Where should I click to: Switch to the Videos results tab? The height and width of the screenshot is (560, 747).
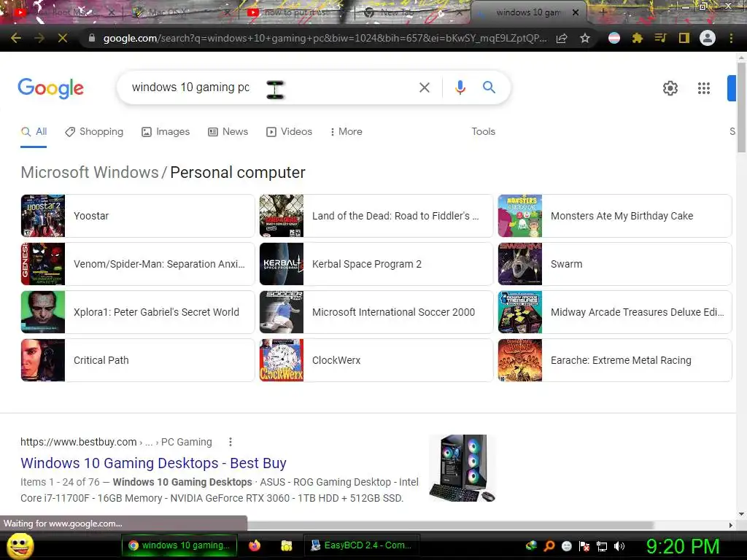289,132
